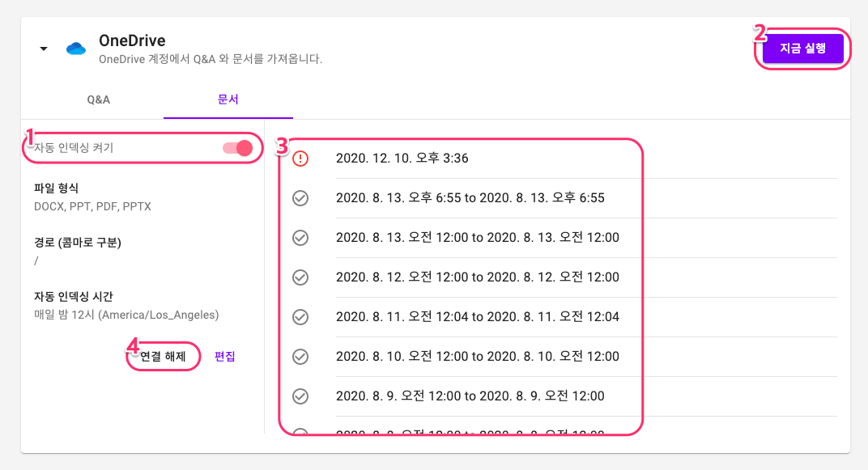Click the checkmark icon for 8. 11. 오전 12:04 entry
The width and height of the screenshot is (868, 470).
300,317
